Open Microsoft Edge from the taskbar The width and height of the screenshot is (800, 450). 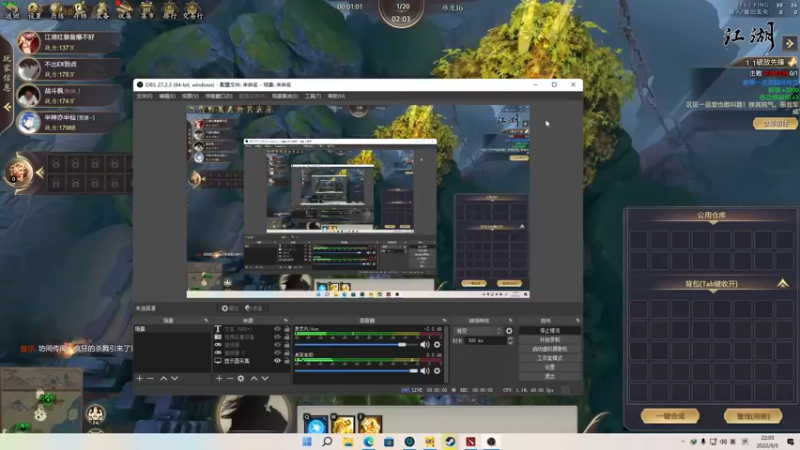tap(368, 441)
